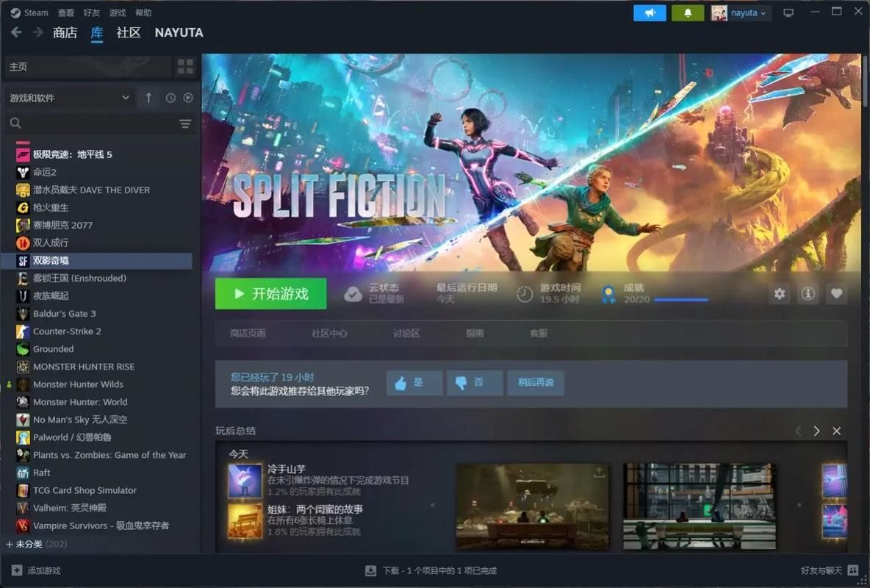Open the floating car screenshot thumbnail

[532, 507]
